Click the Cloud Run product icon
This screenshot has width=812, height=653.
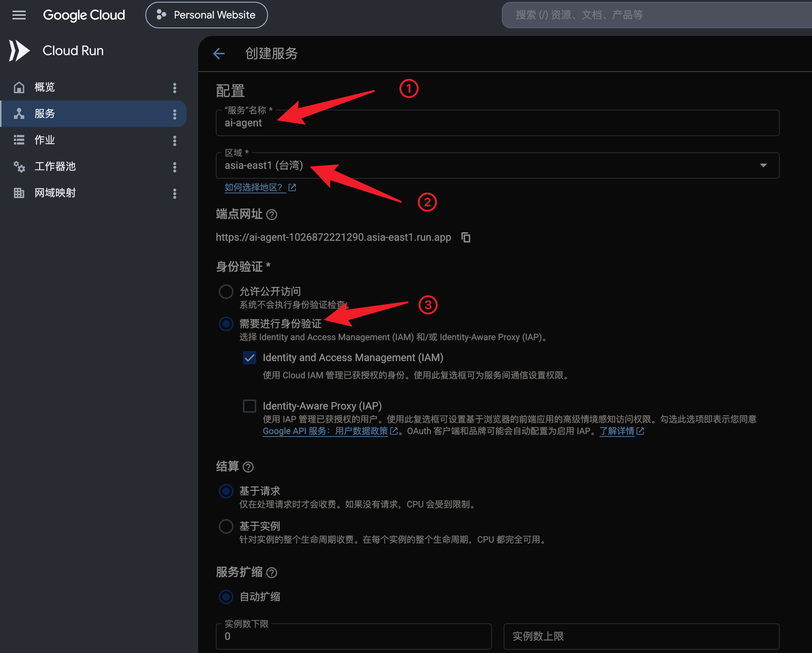(x=19, y=50)
